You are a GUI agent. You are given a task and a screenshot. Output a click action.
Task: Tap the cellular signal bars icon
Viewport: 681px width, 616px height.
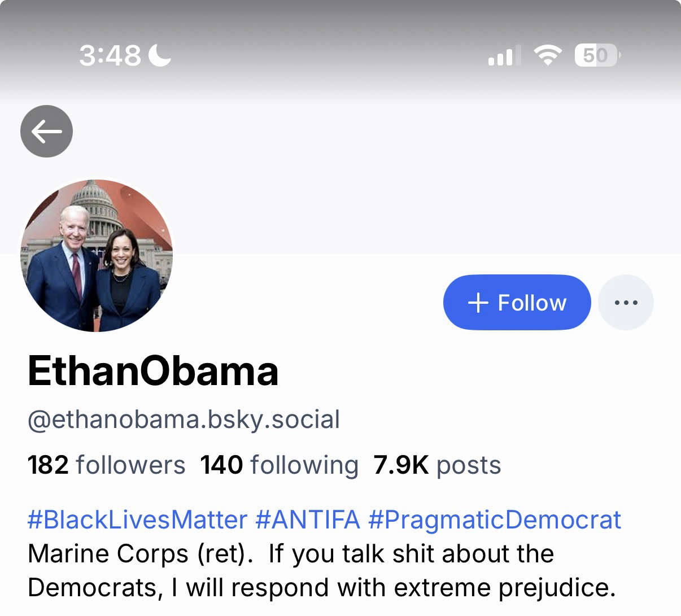[501, 56]
